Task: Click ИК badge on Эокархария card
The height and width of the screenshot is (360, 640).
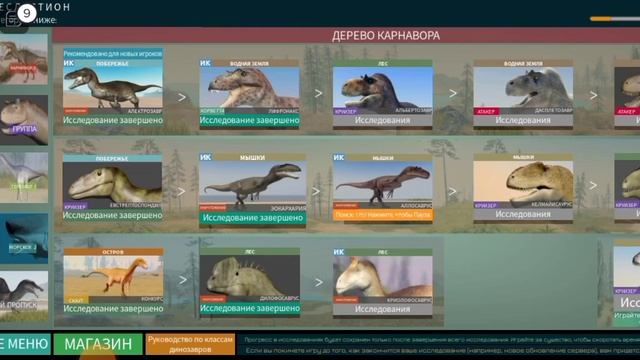Action: click(x=205, y=157)
